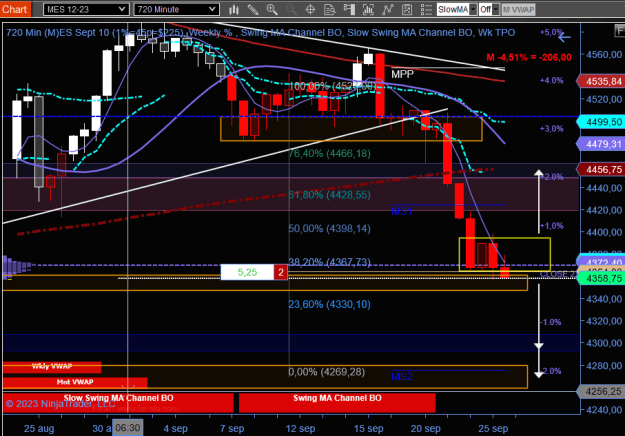625x436 pixels.
Task: Click the 4560,00 price axis label
Action: click(x=603, y=54)
